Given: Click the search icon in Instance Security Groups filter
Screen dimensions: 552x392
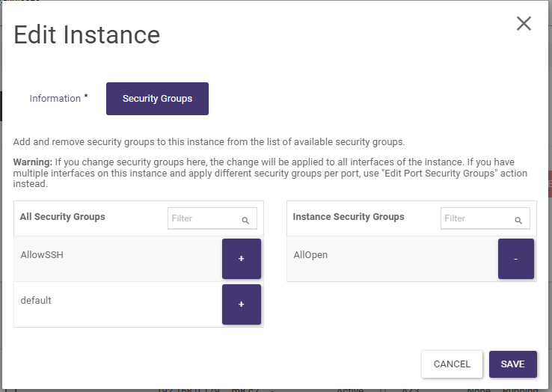Looking at the screenshot, I should click(x=518, y=221).
